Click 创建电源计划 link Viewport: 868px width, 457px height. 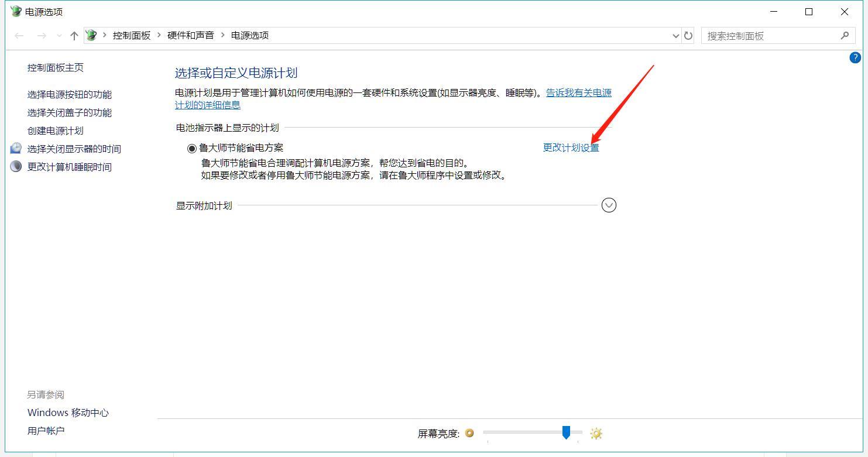coord(56,130)
